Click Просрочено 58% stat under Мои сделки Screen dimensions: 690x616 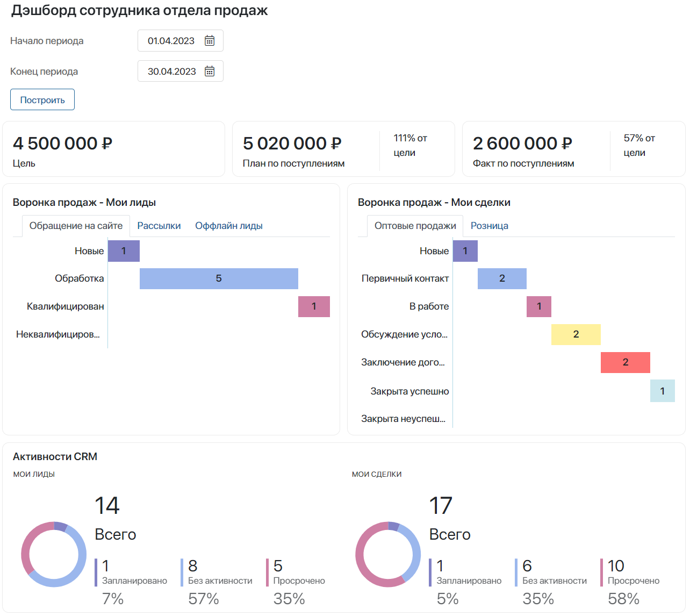(x=630, y=582)
